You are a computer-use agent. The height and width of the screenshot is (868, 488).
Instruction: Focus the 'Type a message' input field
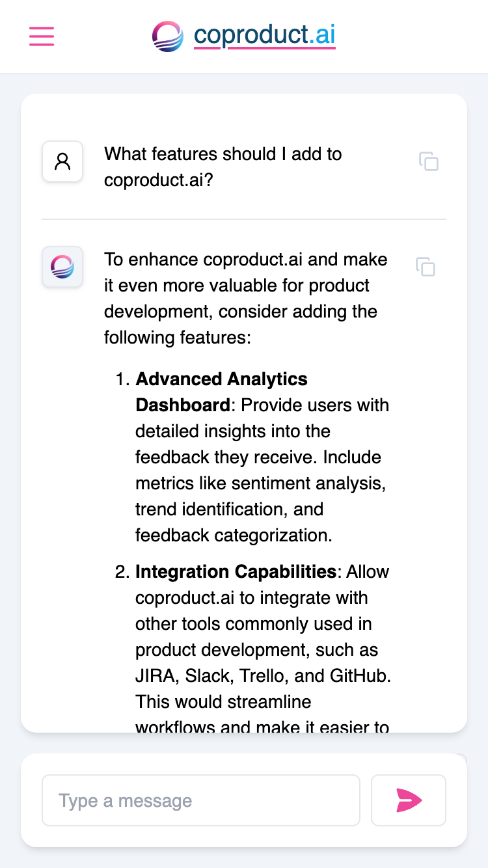(x=200, y=800)
